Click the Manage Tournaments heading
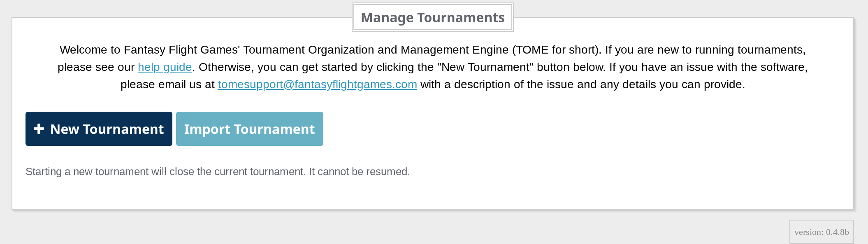The width and height of the screenshot is (868, 244). pyautogui.click(x=432, y=18)
